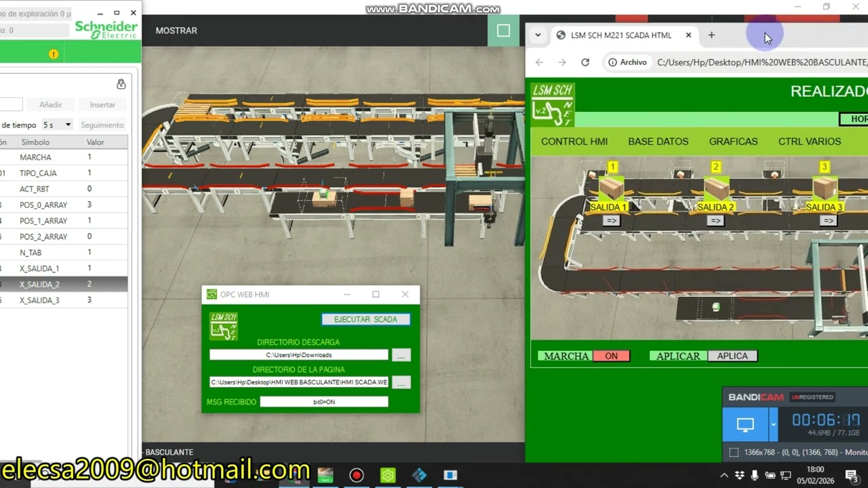Image resolution: width=868 pixels, height=488 pixels.
Task: Select the highlighted X_SALIDA_2 row
Action: [x=64, y=285]
